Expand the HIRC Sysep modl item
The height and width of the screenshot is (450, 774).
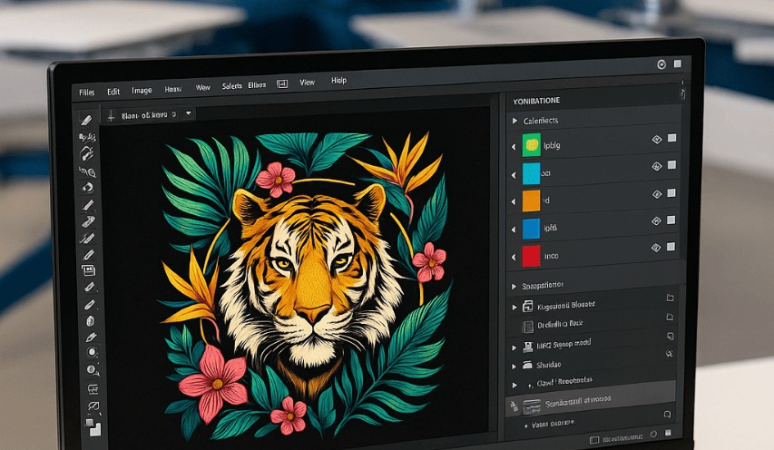point(514,348)
